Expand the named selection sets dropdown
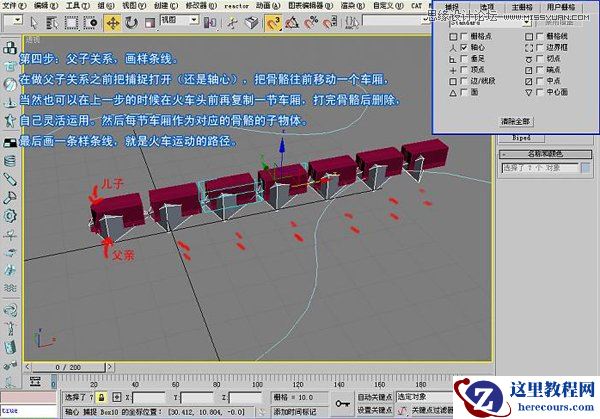This screenshot has height=419, width=600. coord(426,20)
